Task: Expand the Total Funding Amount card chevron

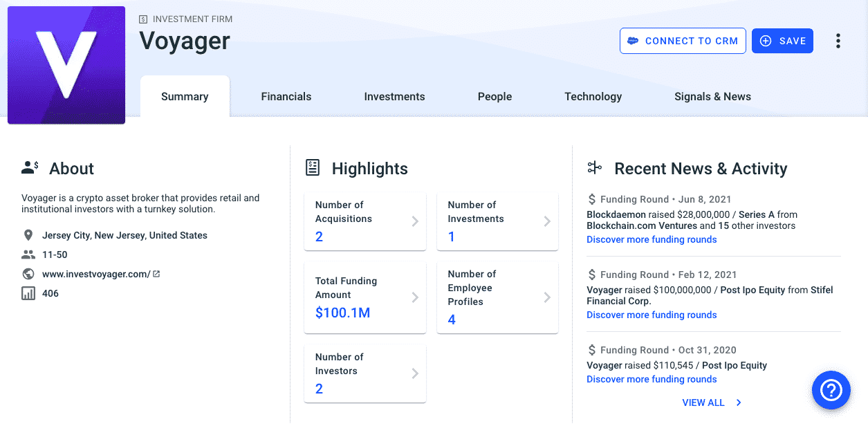Action: click(x=415, y=297)
